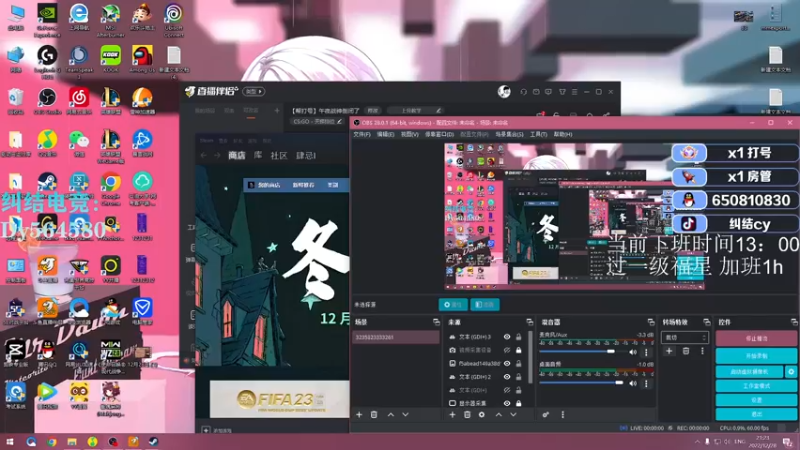Open GeForce Experience desktop icon

(47, 20)
